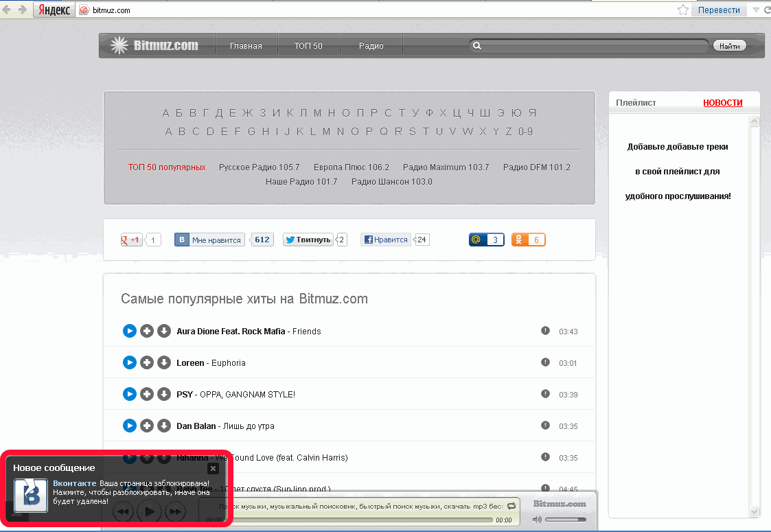Play PSY – OPPA, GANGNAM STYLE!

click(129, 394)
